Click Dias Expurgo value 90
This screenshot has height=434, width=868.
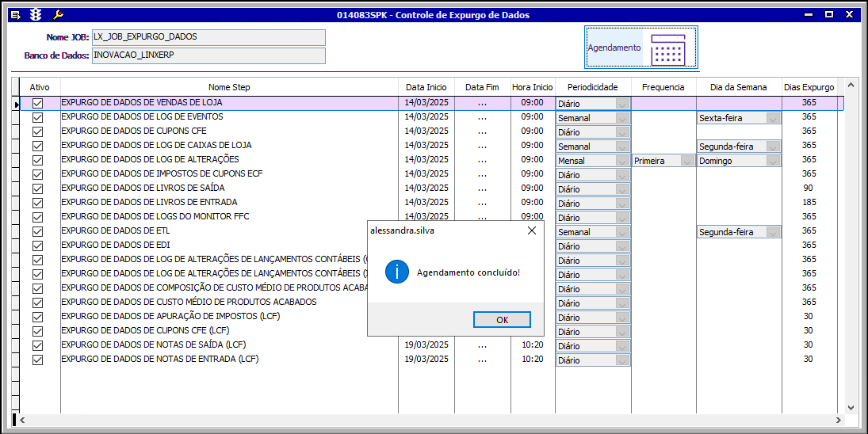click(x=809, y=188)
